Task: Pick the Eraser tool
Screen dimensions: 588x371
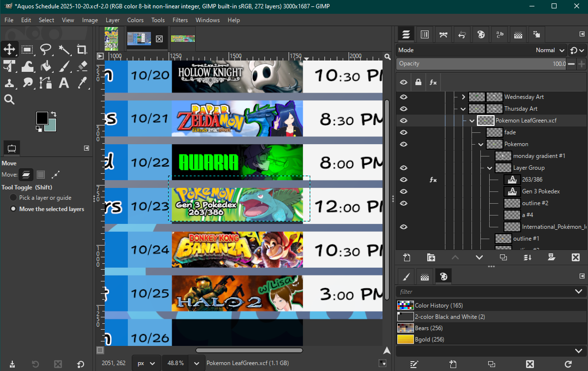Action: (x=82, y=66)
